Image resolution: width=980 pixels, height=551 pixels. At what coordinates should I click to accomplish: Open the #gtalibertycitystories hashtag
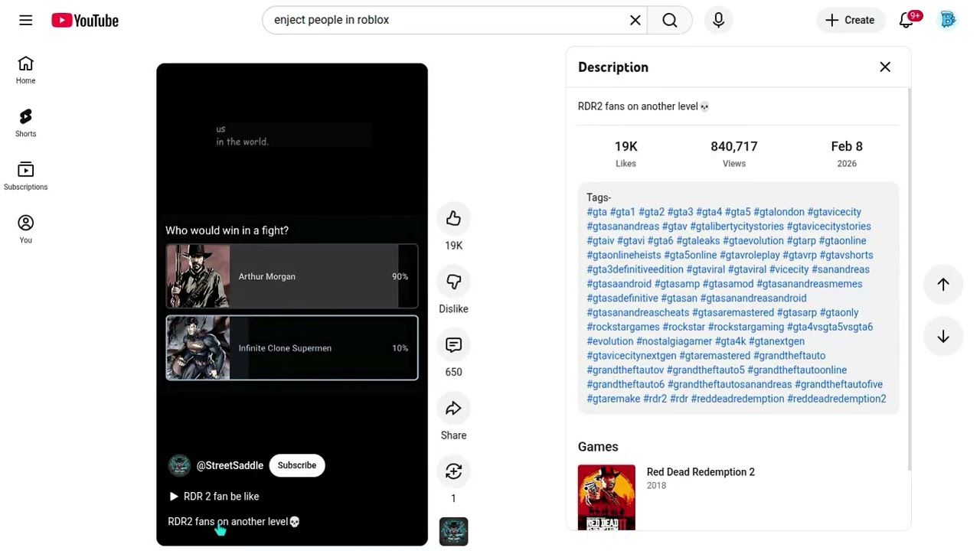(737, 227)
